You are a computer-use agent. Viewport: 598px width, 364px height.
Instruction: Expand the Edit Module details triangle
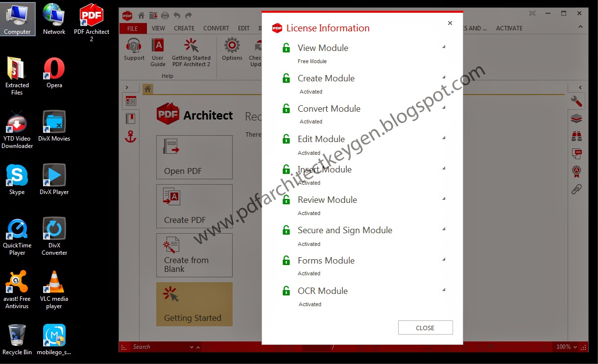pos(444,138)
